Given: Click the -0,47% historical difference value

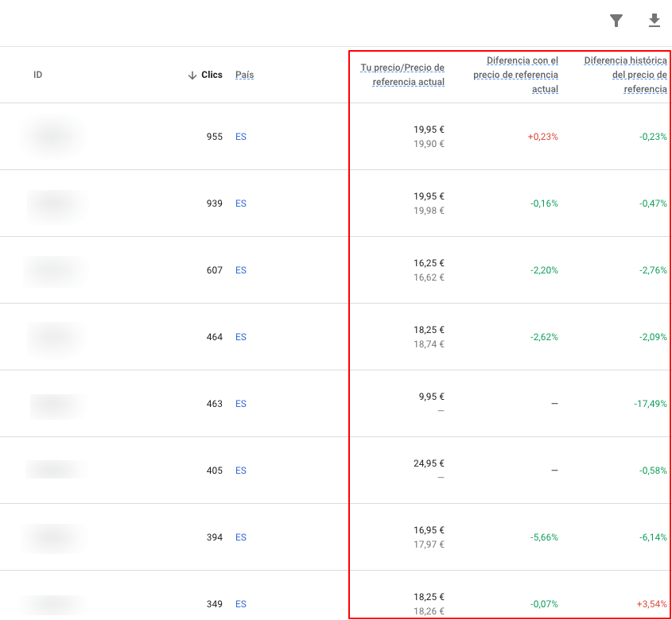Looking at the screenshot, I should 653,203.
